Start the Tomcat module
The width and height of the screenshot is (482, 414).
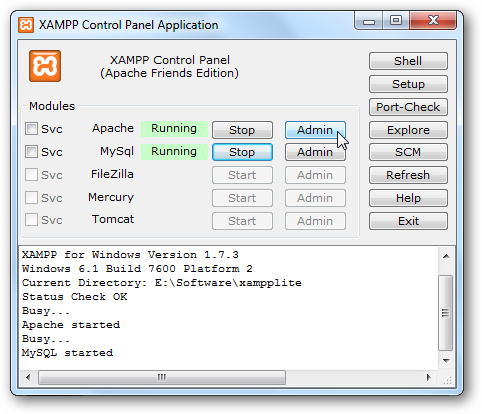tap(242, 221)
